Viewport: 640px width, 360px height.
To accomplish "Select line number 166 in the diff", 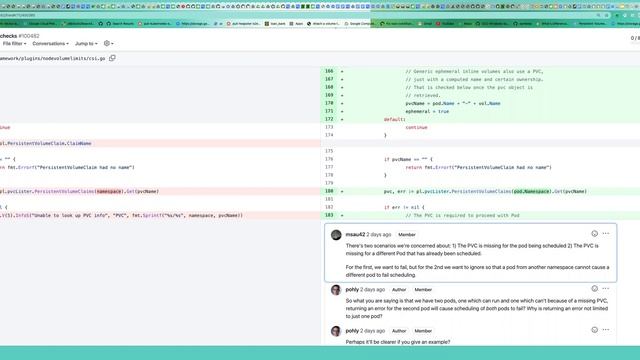I will click(x=329, y=71).
